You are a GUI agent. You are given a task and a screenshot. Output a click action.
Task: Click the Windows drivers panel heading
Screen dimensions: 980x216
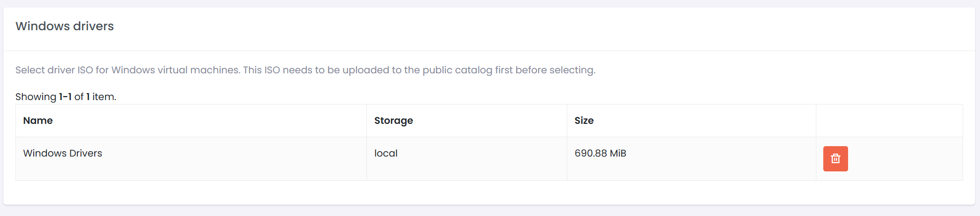64,26
